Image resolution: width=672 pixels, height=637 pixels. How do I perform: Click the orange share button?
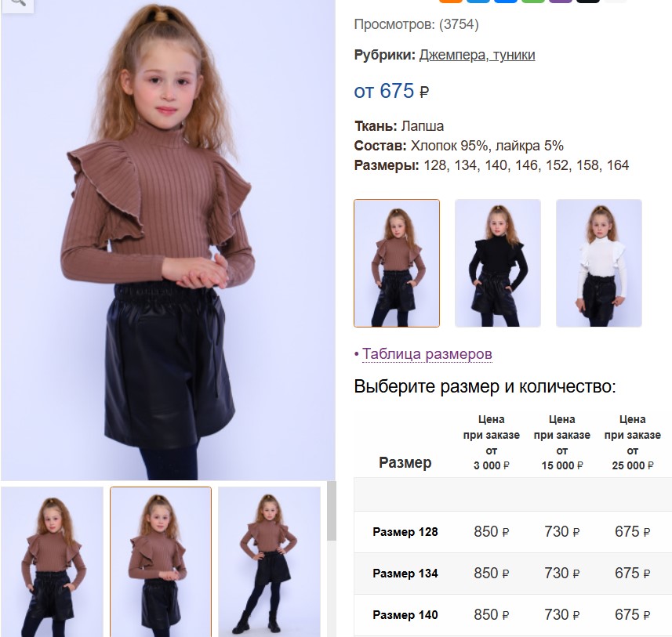pos(450,2)
